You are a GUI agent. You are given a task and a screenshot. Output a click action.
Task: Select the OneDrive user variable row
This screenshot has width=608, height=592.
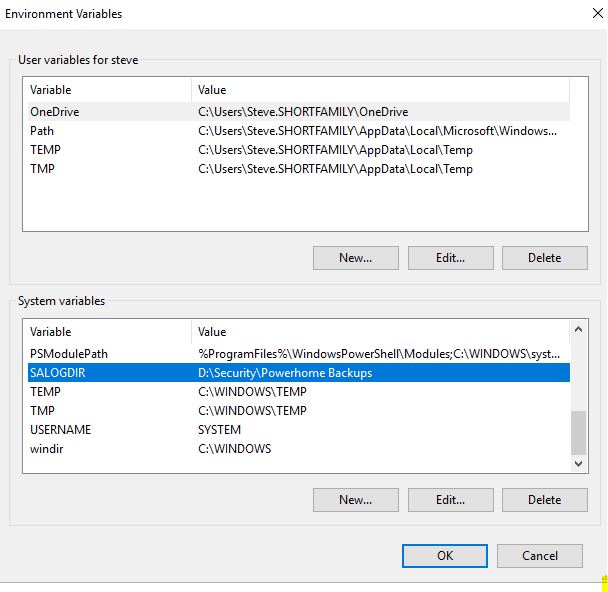pyautogui.click(x=299, y=112)
